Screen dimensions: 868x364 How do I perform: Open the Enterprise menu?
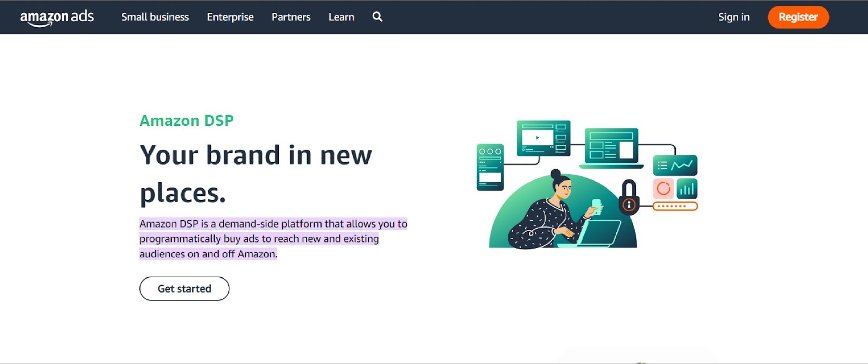(x=230, y=17)
